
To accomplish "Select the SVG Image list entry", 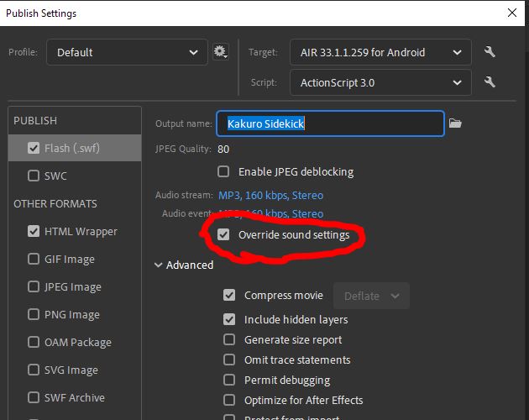I will point(75,370).
